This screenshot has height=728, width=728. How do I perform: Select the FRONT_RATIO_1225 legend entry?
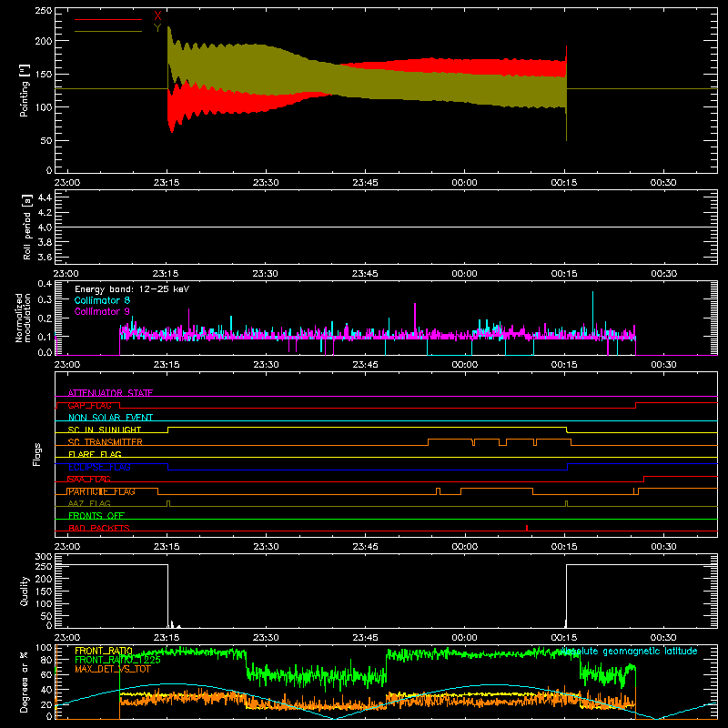tap(117, 660)
